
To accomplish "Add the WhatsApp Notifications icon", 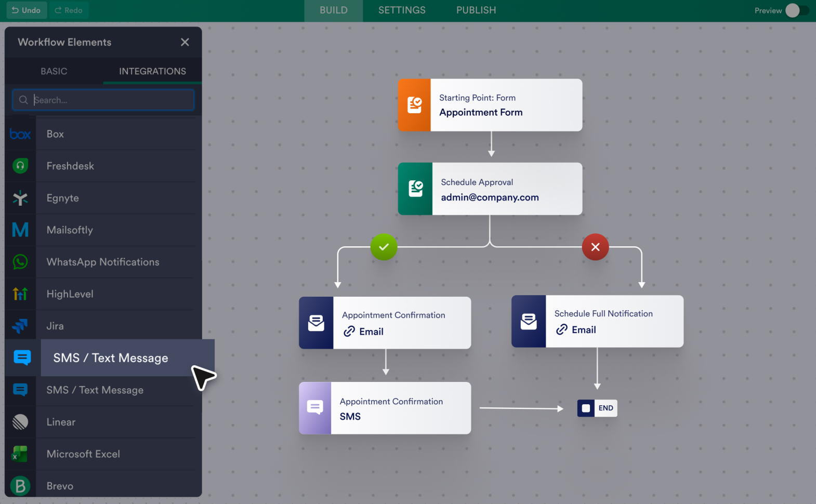I will pos(20,262).
